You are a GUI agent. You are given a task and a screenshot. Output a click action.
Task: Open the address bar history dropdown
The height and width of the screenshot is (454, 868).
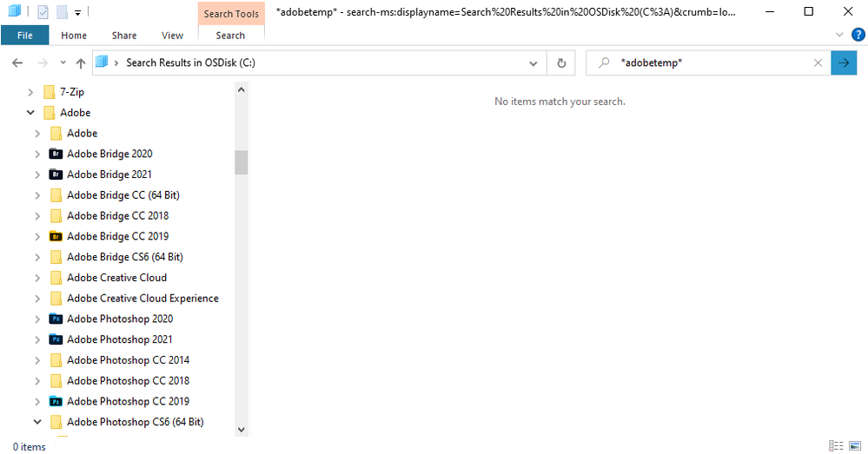(533, 63)
